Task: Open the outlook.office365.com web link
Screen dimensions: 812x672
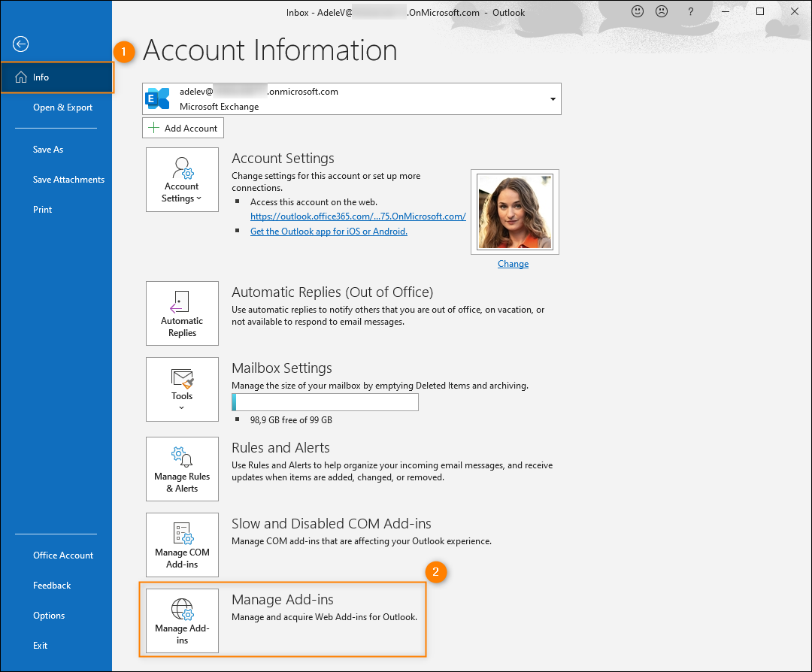Action: (358, 216)
